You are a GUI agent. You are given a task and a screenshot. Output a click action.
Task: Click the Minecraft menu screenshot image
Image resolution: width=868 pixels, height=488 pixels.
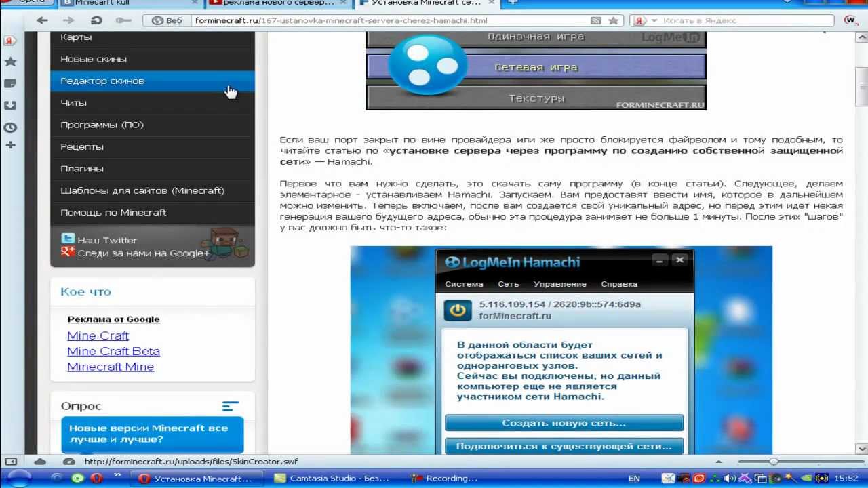click(536, 70)
